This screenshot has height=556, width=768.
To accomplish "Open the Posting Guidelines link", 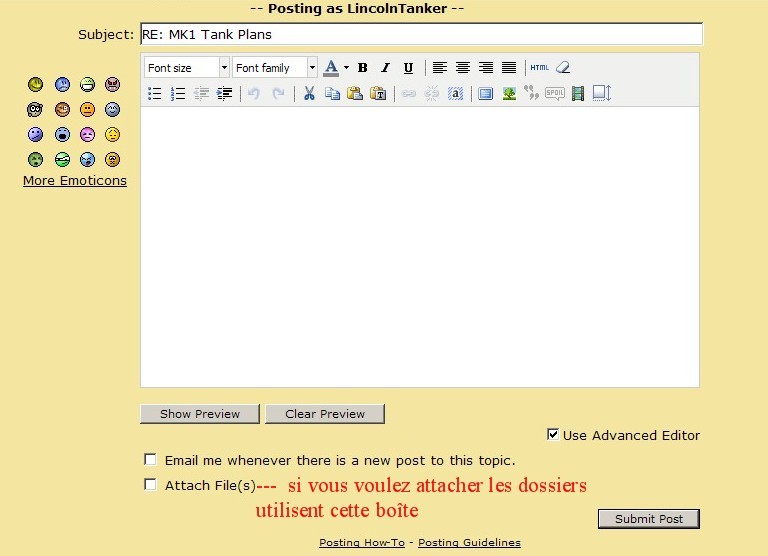I will point(469,543).
